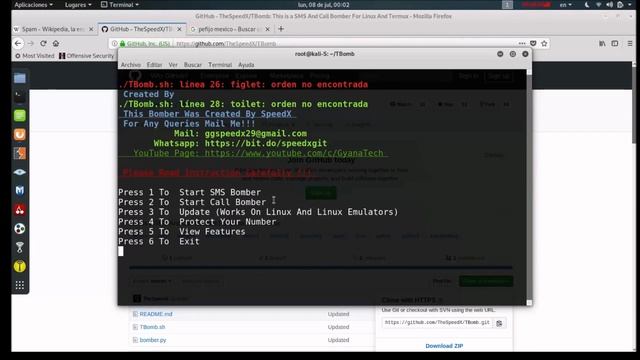Go forward in Firefox
Viewport: 640px width, 360px height.
(31, 43)
